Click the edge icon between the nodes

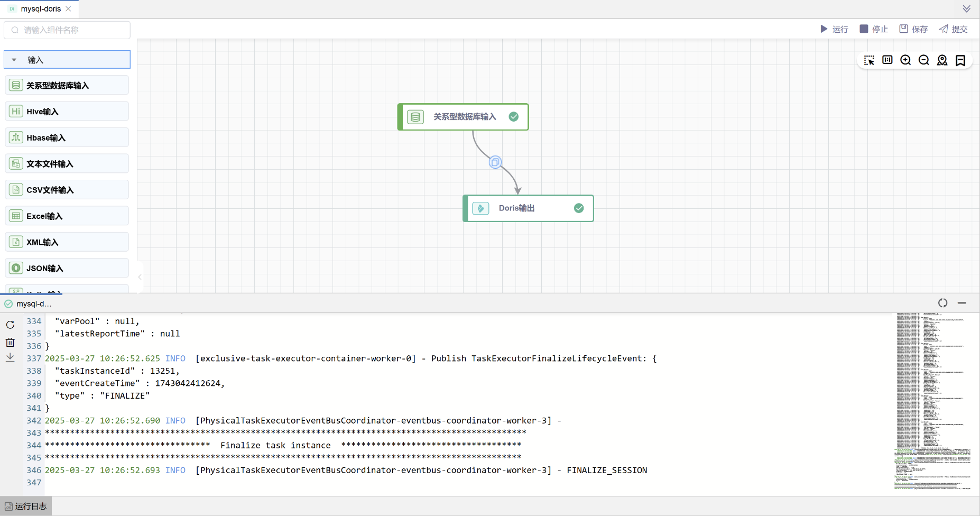point(495,162)
